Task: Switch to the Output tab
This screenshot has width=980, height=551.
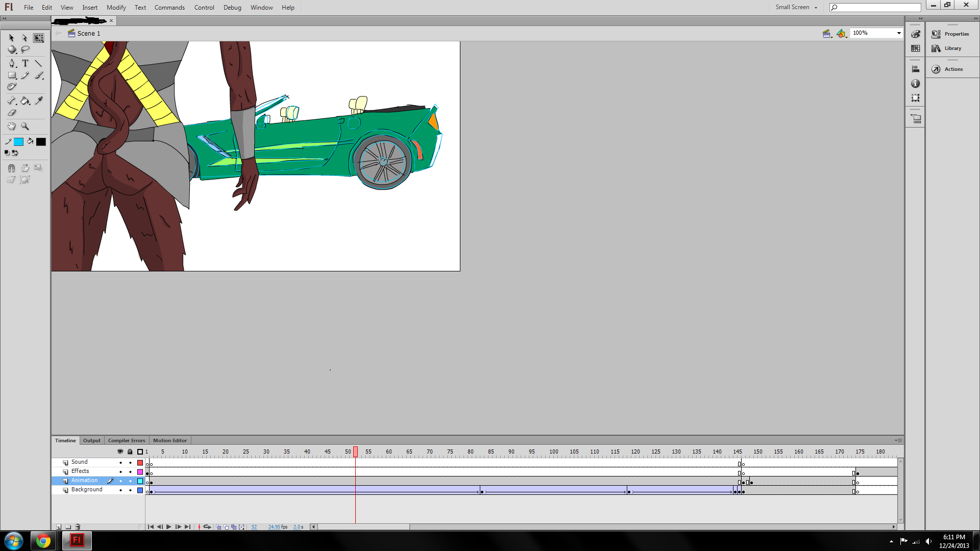Action: [92, 440]
